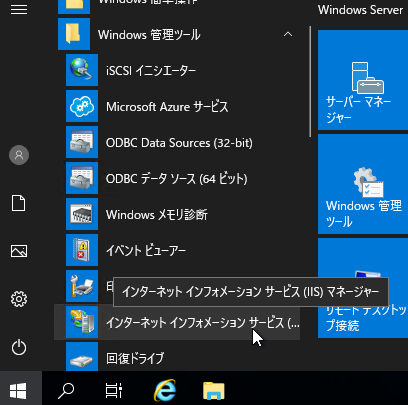
Task: Open Documents icon in Start sidebar
Action: [19, 203]
